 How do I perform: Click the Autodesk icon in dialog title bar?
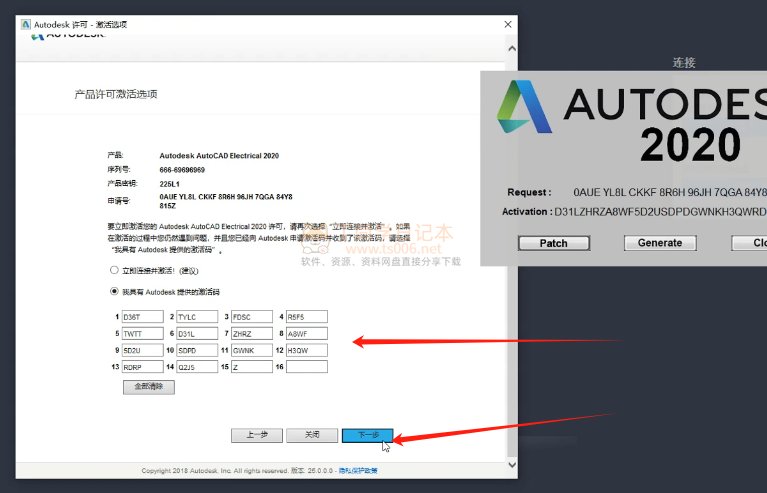coord(26,24)
